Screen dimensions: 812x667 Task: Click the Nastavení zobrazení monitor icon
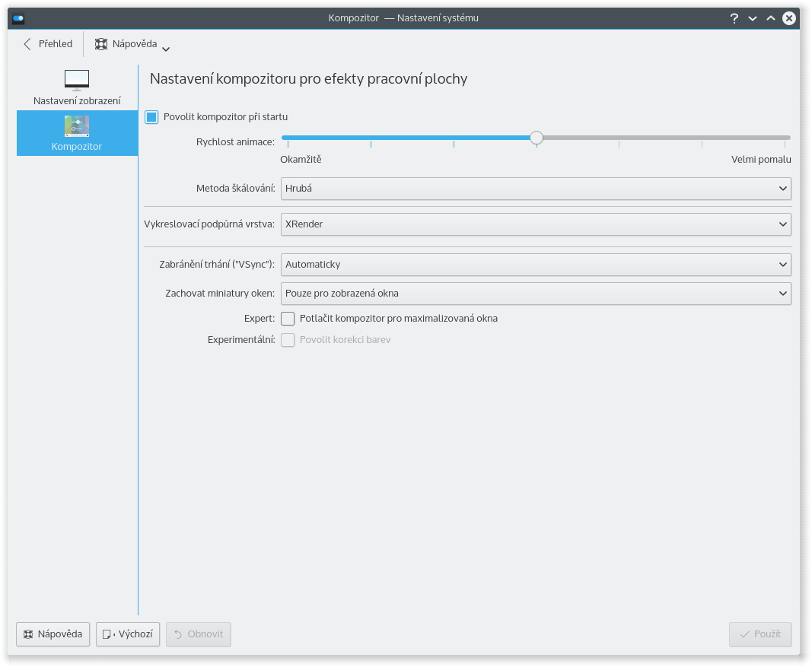click(x=77, y=80)
